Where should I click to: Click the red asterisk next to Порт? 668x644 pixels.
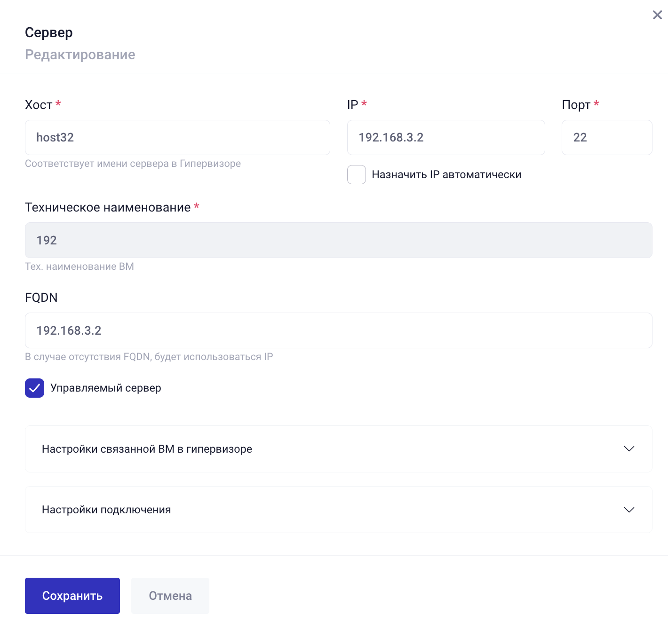(596, 103)
